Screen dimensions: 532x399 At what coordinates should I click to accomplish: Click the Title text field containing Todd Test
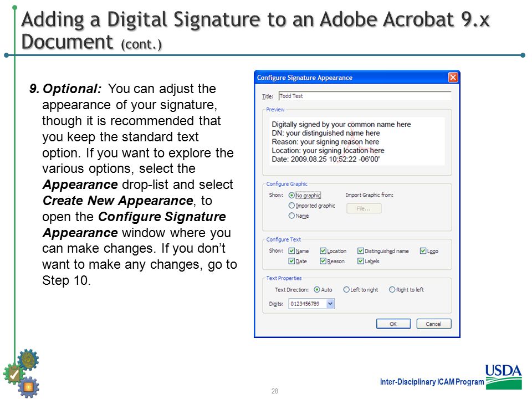(365, 96)
